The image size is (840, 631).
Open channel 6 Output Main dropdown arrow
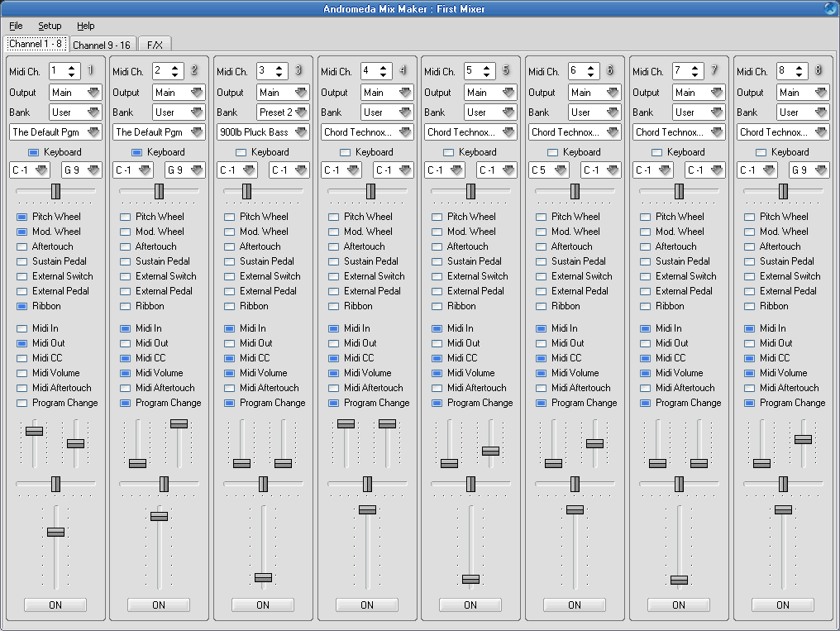613,92
